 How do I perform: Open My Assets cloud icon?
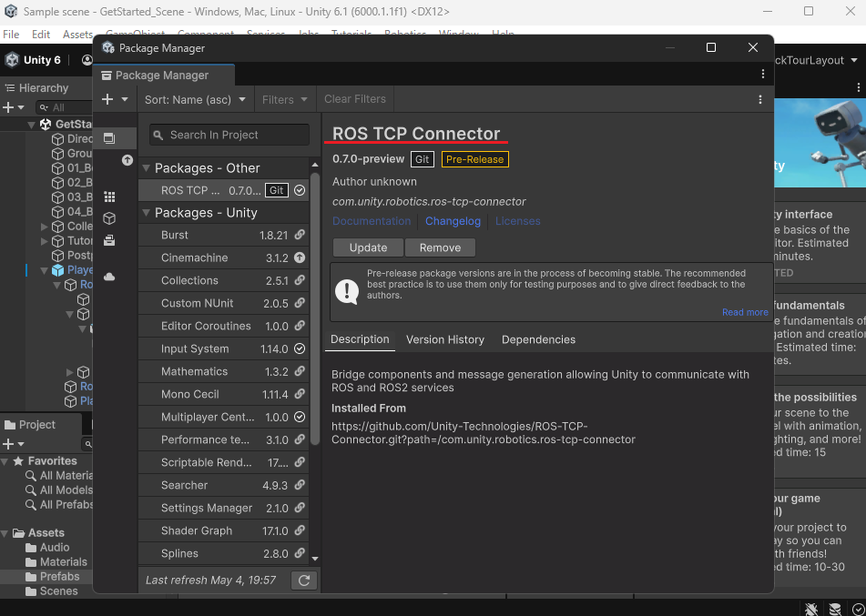109,277
